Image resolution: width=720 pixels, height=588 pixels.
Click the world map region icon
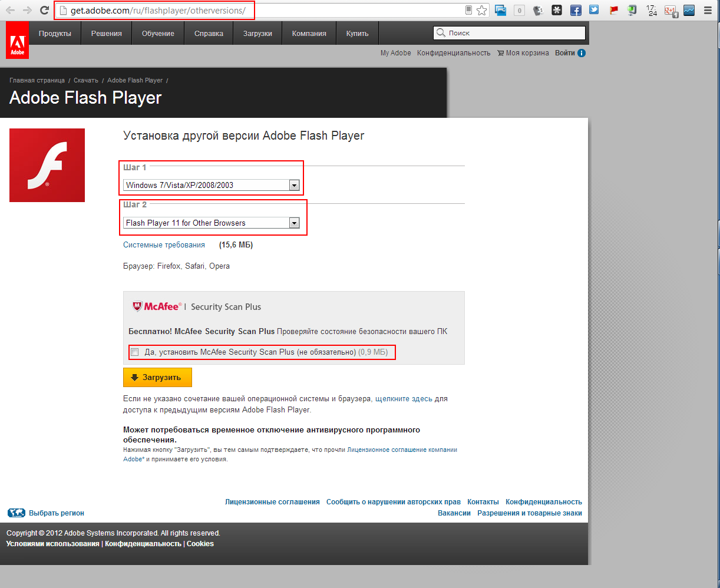[x=16, y=513]
